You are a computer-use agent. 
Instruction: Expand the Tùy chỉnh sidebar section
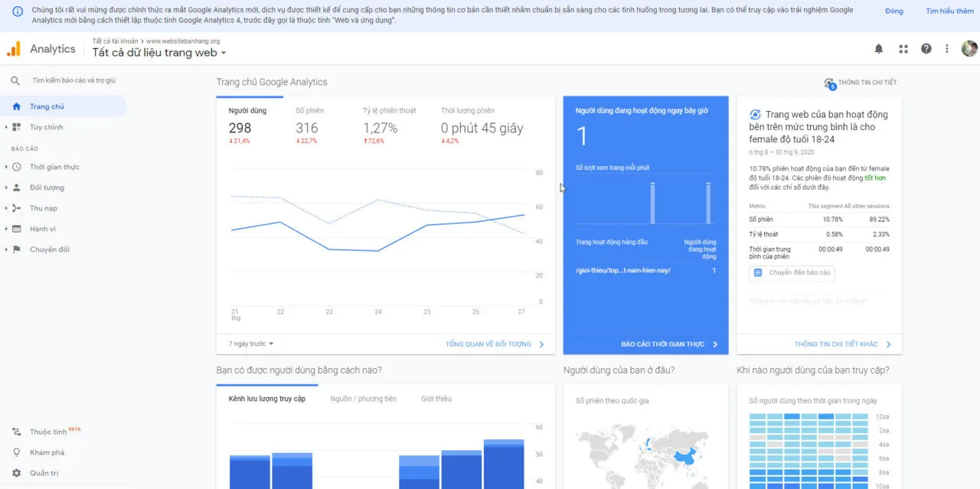click(6, 127)
